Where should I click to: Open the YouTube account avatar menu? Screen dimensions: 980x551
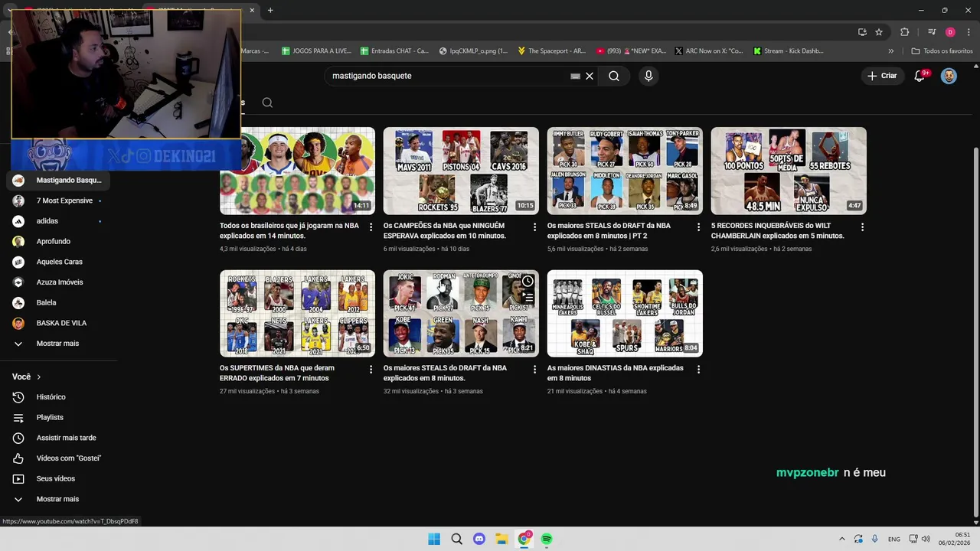pyautogui.click(x=949, y=76)
